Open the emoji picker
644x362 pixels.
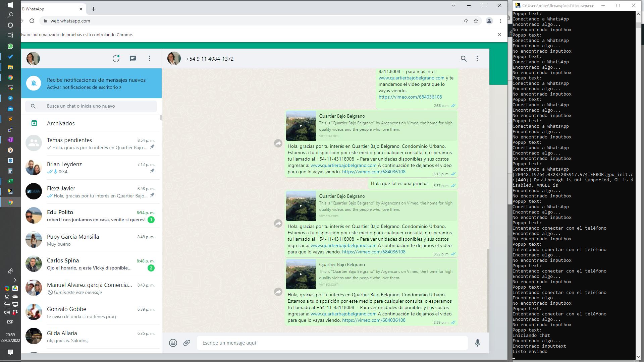click(173, 343)
